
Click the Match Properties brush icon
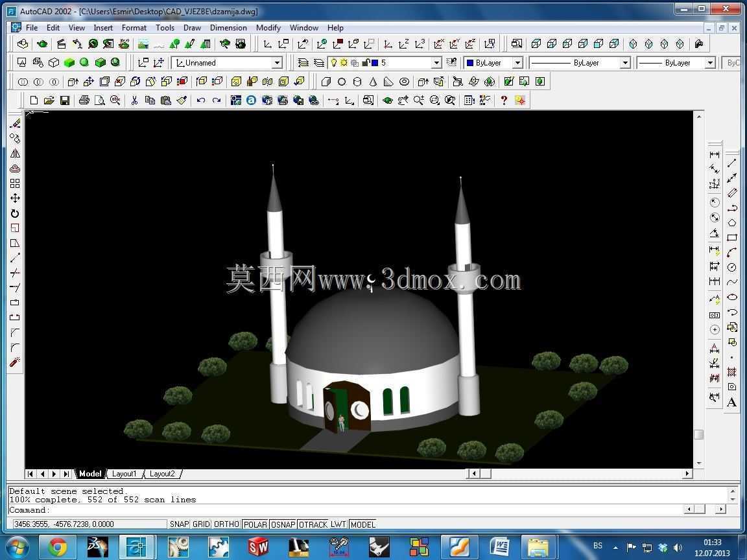coord(182,100)
